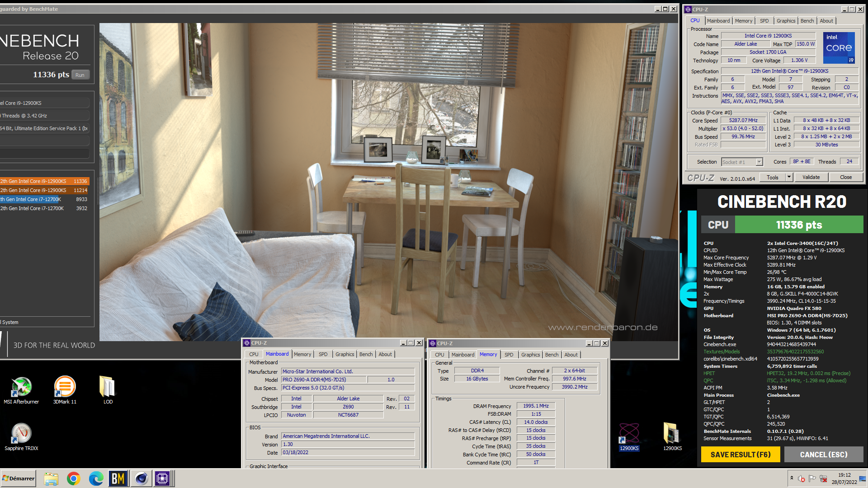Viewport: 868px width, 488px height.
Task: Click the Multiplier value x 53.0
Action: click(x=743, y=128)
